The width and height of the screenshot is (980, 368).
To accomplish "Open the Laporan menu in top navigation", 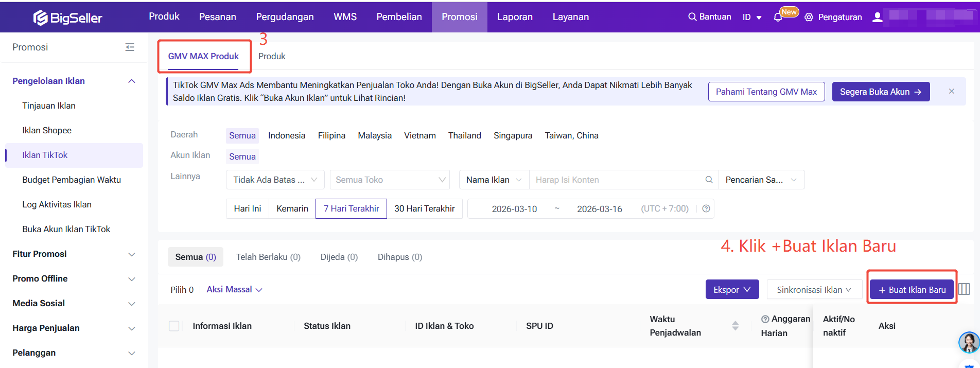I will tap(514, 17).
